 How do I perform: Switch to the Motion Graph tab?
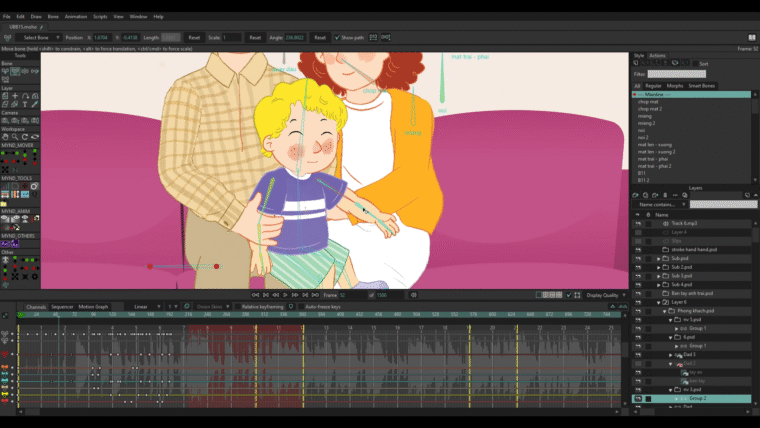(x=94, y=307)
